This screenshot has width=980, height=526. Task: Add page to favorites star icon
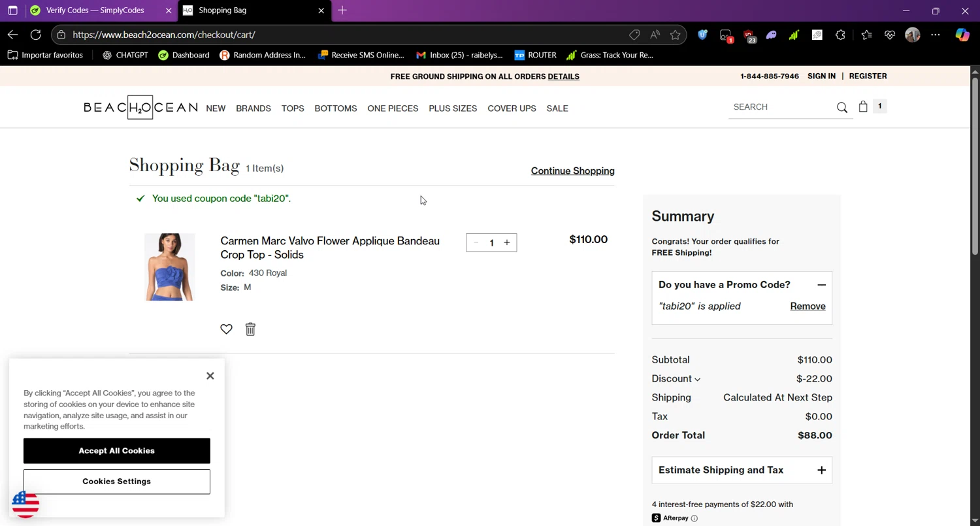[x=676, y=35]
